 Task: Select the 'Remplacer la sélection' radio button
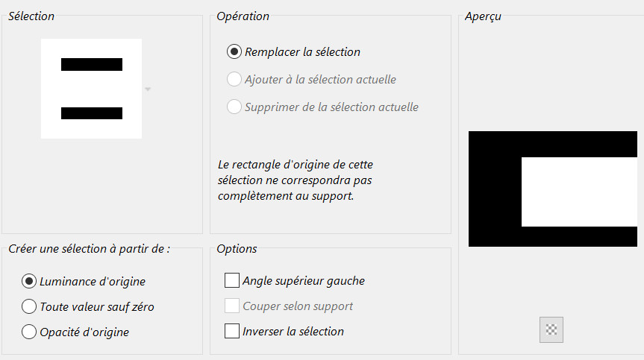(x=234, y=52)
